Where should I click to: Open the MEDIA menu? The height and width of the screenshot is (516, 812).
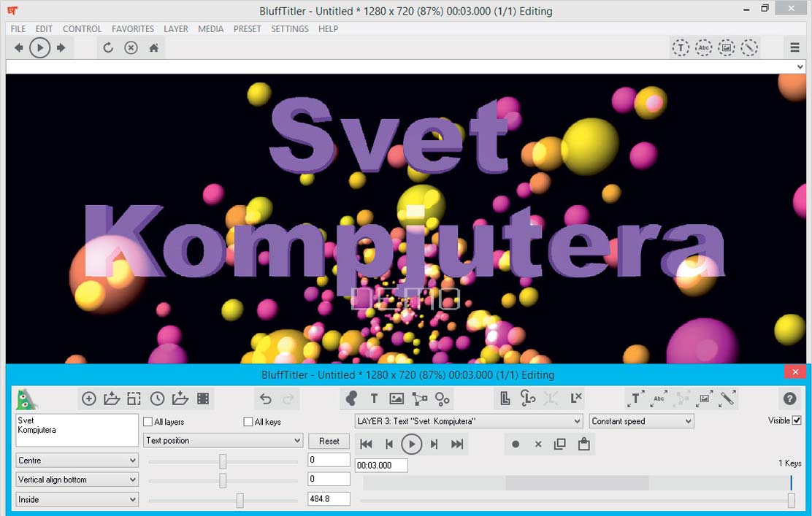coord(211,29)
